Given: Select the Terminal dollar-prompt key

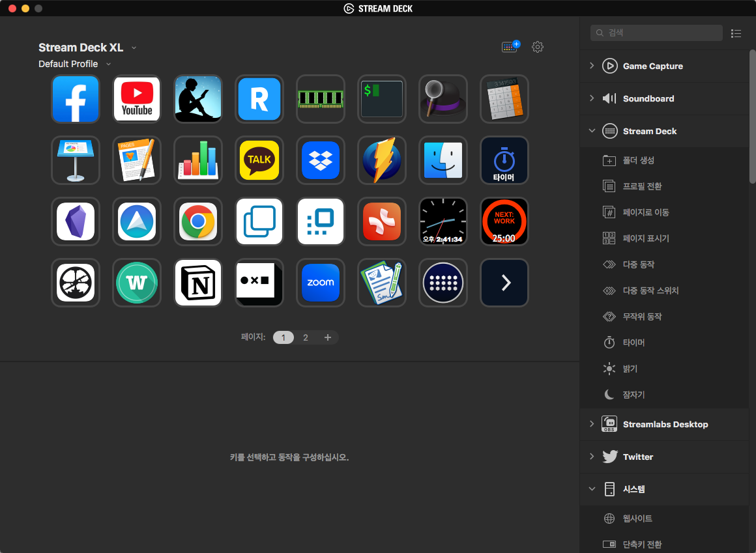Looking at the screenshot, I should [382, 99].
